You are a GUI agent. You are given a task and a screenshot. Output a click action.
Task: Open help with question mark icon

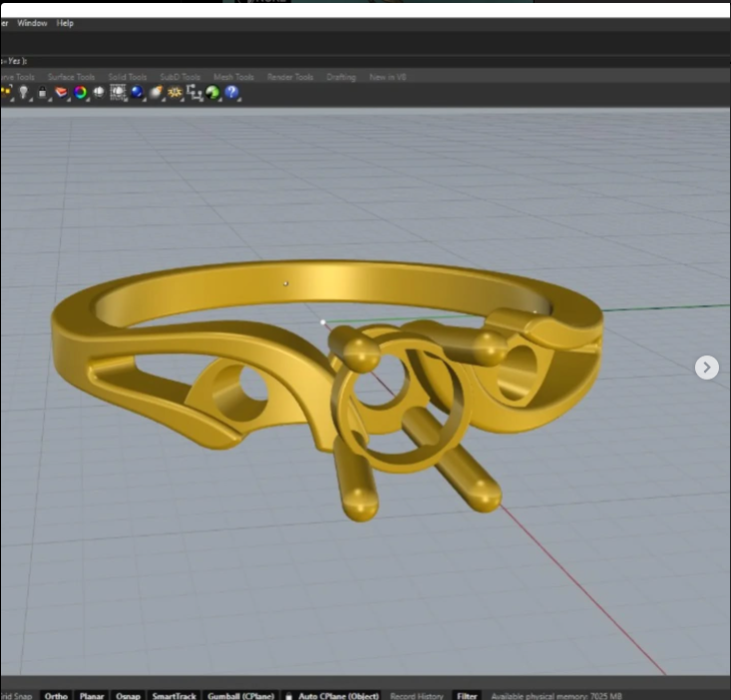[x=231, y=93]
